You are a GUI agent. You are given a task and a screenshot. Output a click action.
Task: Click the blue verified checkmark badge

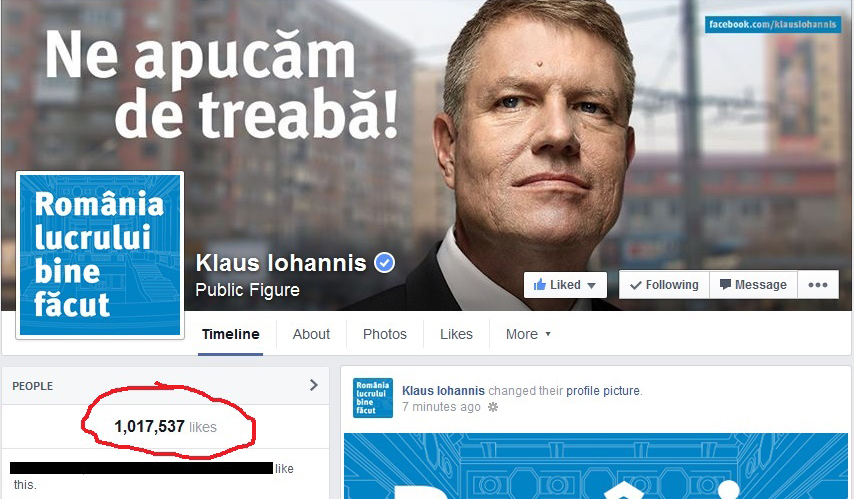pos(385,263)
